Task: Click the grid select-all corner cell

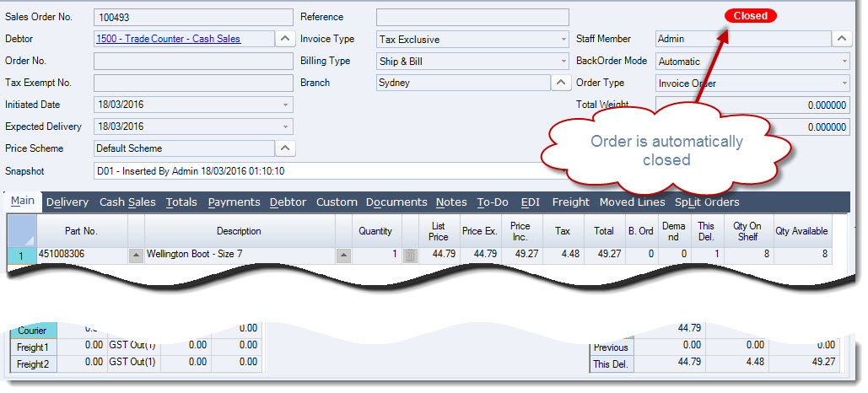Action: (22, 231)
